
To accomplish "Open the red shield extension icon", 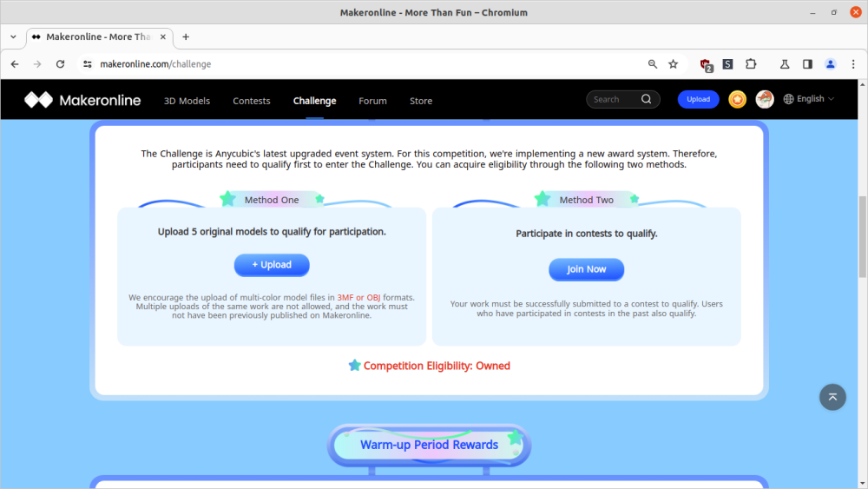I will coord(706,65).
